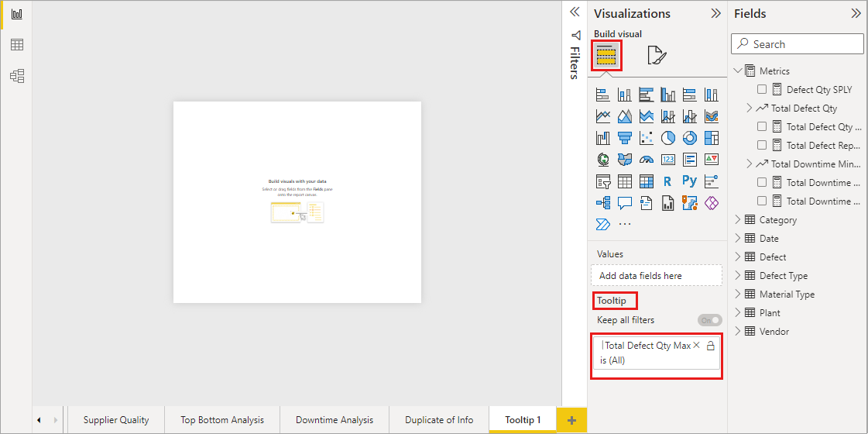Expand the Defect Type table

pos(737,275)
